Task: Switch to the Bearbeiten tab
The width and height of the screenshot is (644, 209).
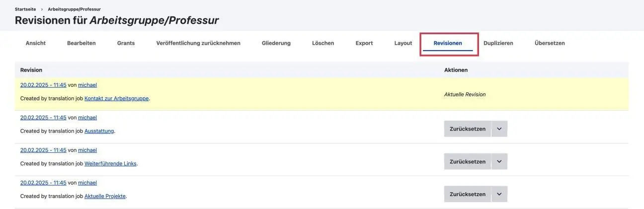Action: point(81,43)
